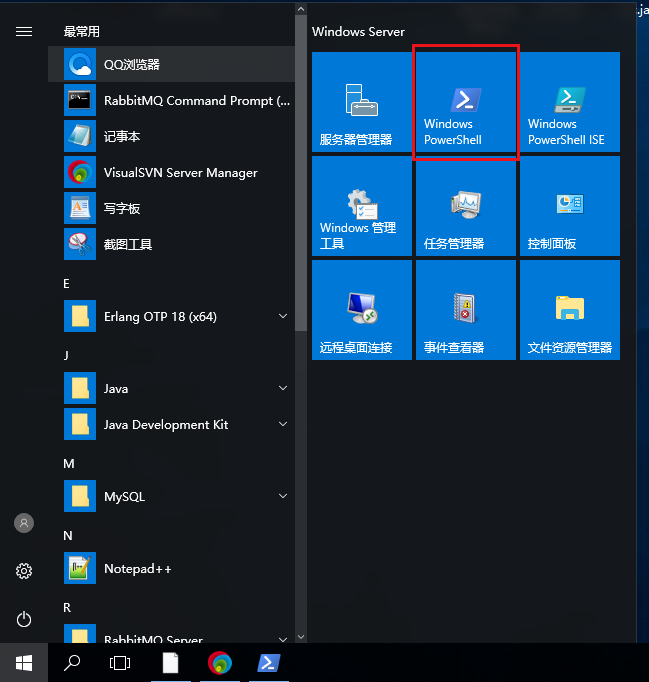
Task: Expand the RabbitMQ Server folder
Action: point(171,635)
